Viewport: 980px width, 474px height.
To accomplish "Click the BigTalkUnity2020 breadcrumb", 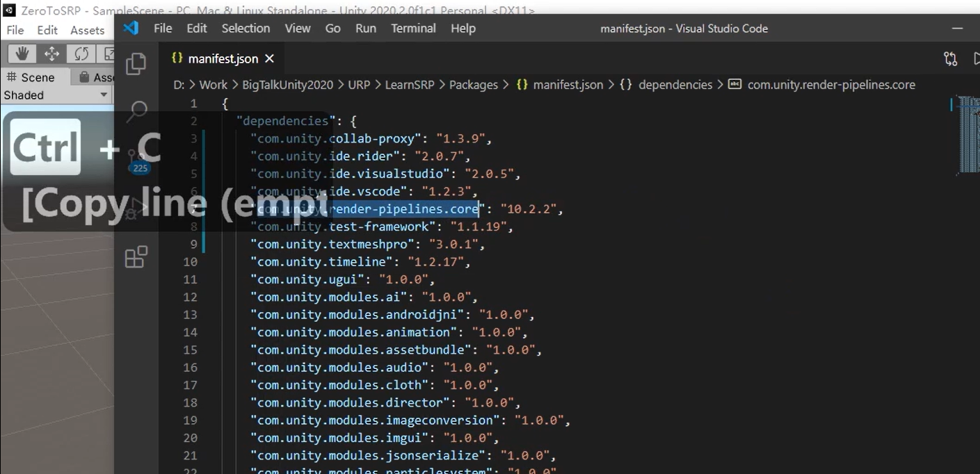I will (289, 85).
